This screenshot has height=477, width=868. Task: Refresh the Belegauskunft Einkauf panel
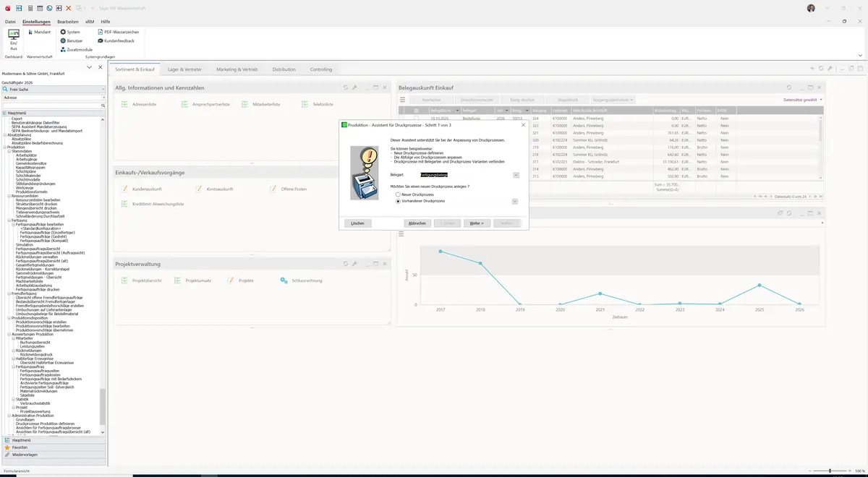click(x=788, y=87)
